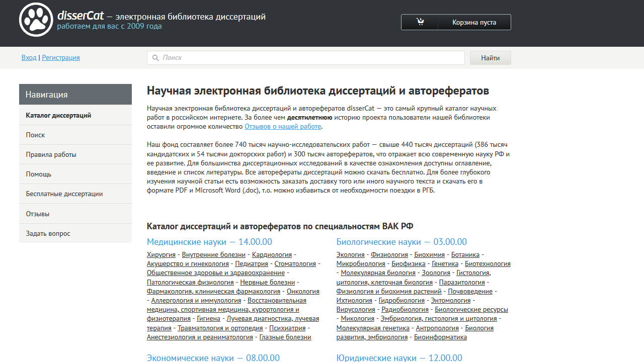Open the Биоинформатика category
This screenshot has width=644, height=362.
(x=440, y=337)
